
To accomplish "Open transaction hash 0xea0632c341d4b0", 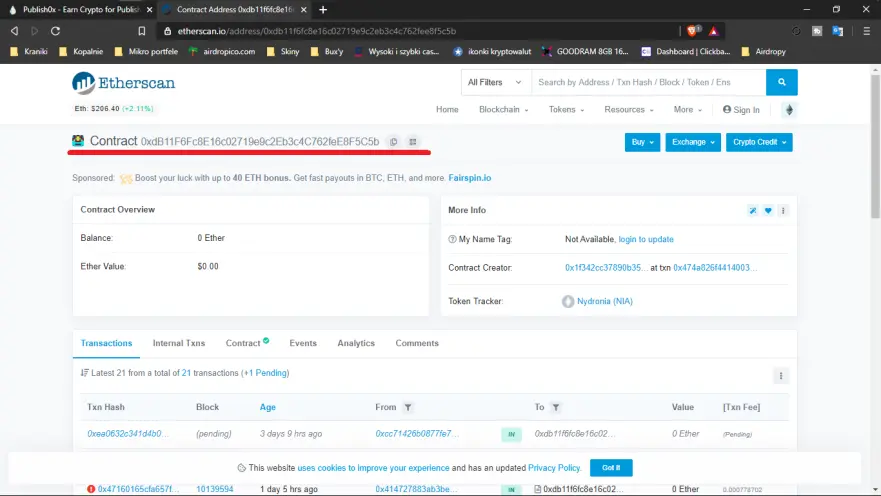I will coord(128,434).
